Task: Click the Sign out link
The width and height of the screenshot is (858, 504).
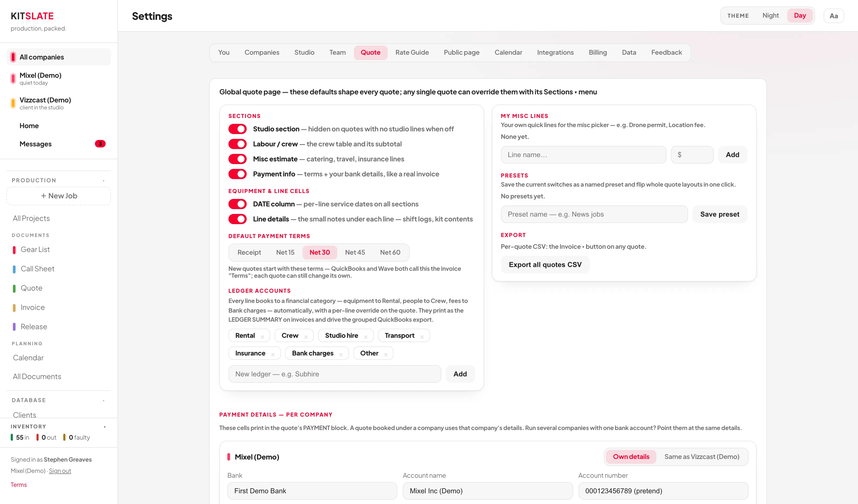Action: tap(60, 471)
